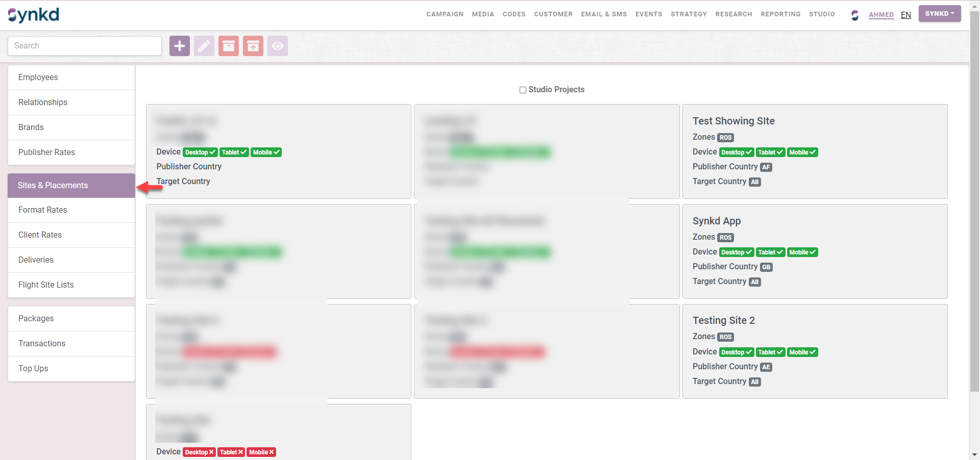This screenshot has width=980, height=460.
Task: Click the small Synkd icon beside AHMED
Action: 855,15
